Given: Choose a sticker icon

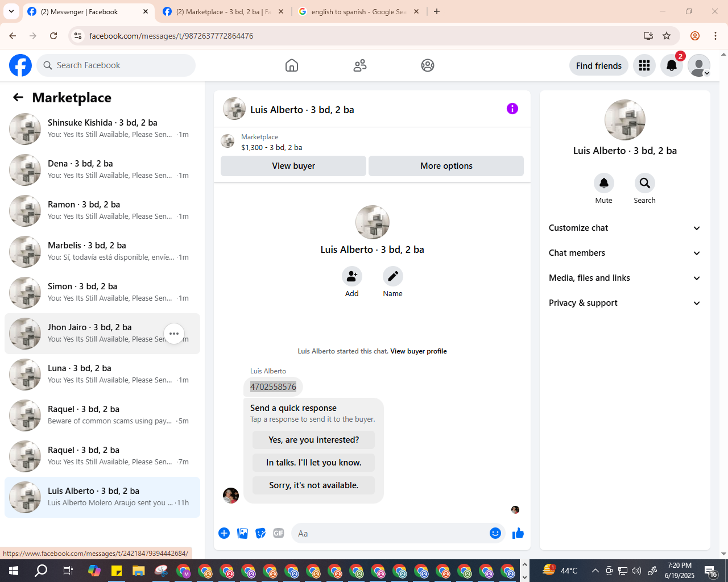Looking at the screenshot, I should tap(260, 533).
